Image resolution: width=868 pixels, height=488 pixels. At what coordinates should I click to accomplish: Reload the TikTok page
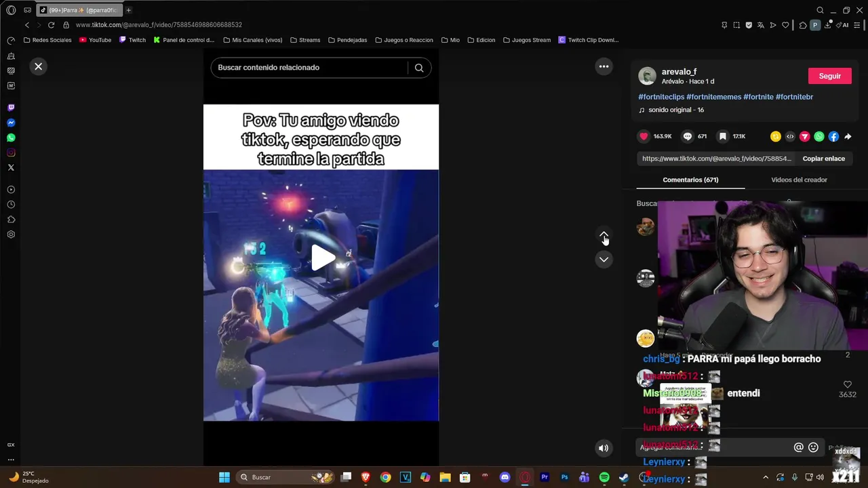pos(51,25)
